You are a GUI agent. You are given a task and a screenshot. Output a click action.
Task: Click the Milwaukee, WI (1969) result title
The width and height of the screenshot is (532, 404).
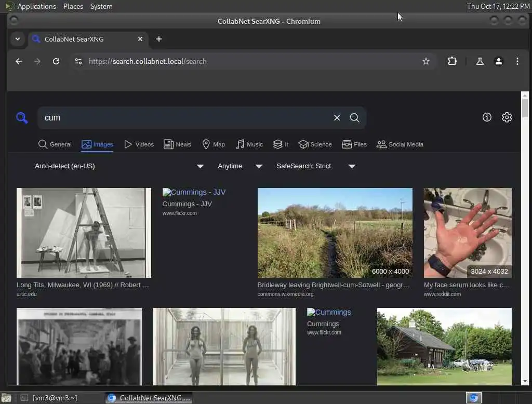(83, 285)
